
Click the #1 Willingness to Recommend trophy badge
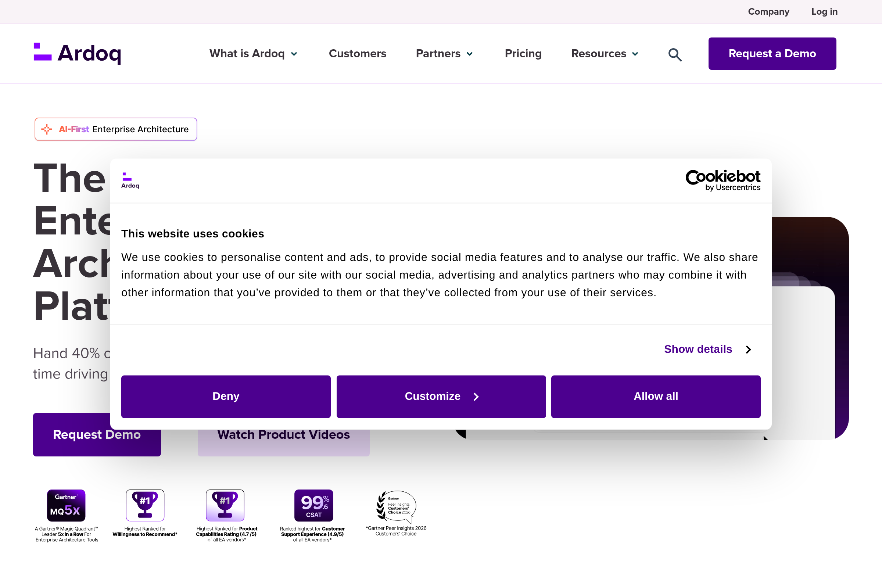point(145,505)
